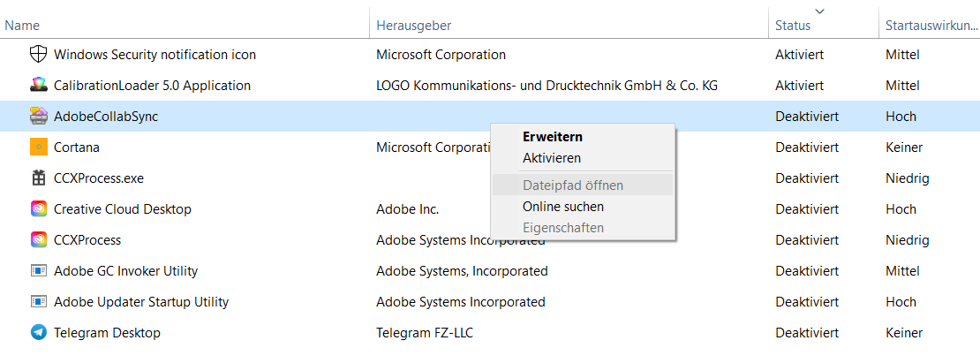The height and width of the screenshot is (363, 980).
Task: Sort by Startauswirkung column header
Action: tap(927, 26)
